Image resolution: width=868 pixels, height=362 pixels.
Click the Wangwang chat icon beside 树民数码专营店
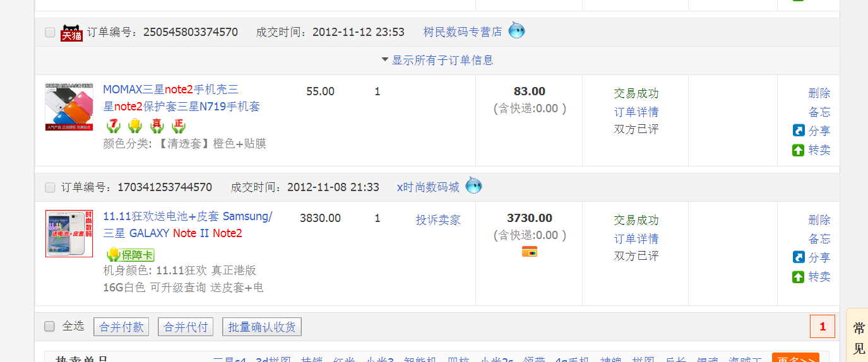(516, 30)
